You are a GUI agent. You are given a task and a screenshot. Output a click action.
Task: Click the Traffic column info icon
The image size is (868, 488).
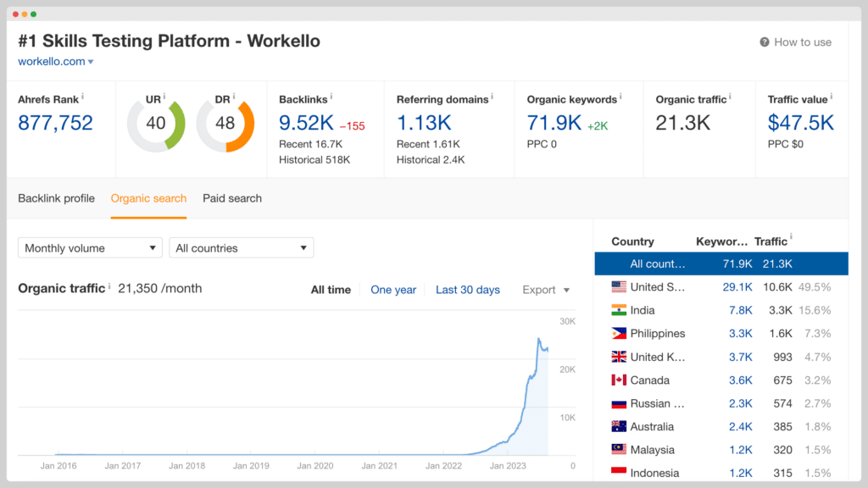coord(791,237)
